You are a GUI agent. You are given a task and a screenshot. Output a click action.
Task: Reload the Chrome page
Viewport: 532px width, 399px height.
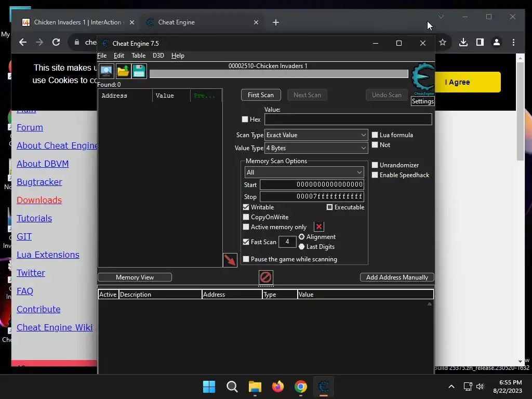[x=56, y=42]
